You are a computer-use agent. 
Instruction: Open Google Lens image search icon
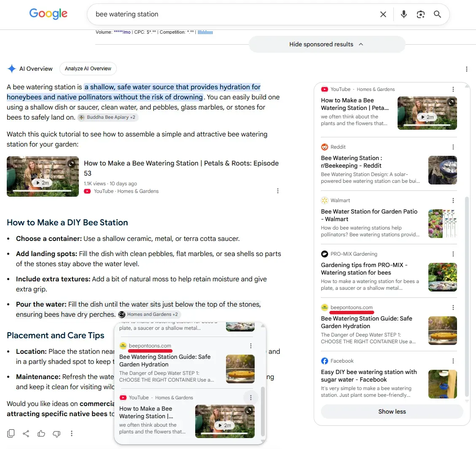tap(420, 14)
